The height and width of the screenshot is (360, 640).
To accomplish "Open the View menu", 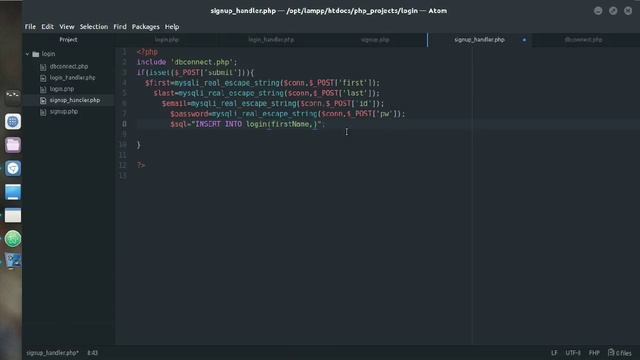I will [67, 27].
